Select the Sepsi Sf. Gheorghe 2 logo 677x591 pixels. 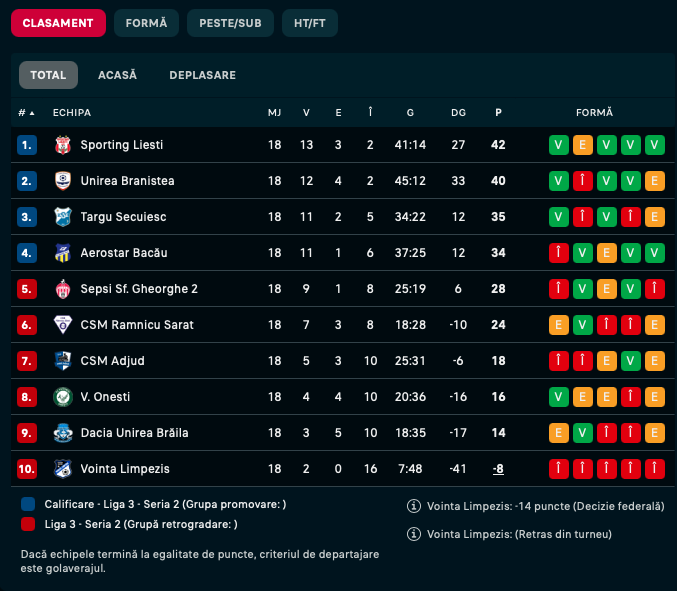pos(63,289)
